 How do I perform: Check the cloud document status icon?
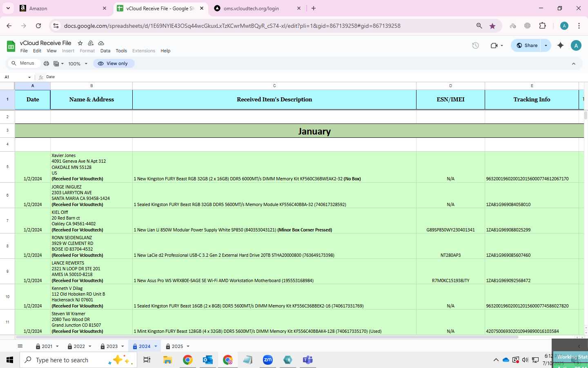tap(101, 43)
